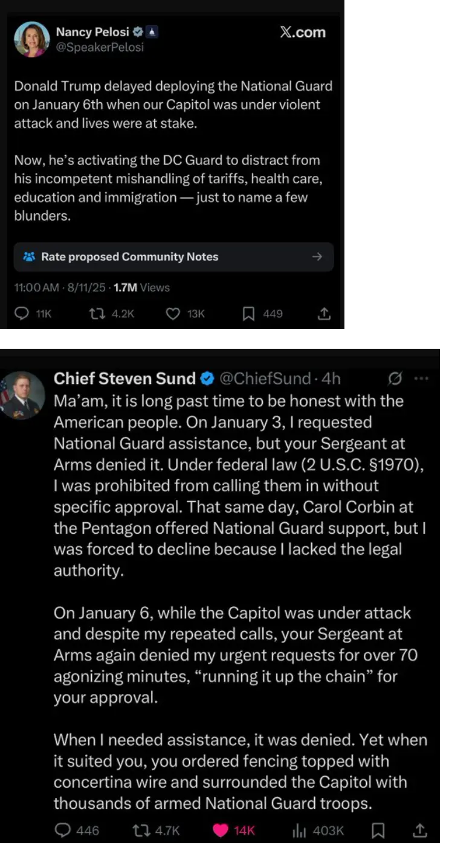Repost Sund's post with 4.7K reposts
452x868 pixels.
tap(141, 831)
